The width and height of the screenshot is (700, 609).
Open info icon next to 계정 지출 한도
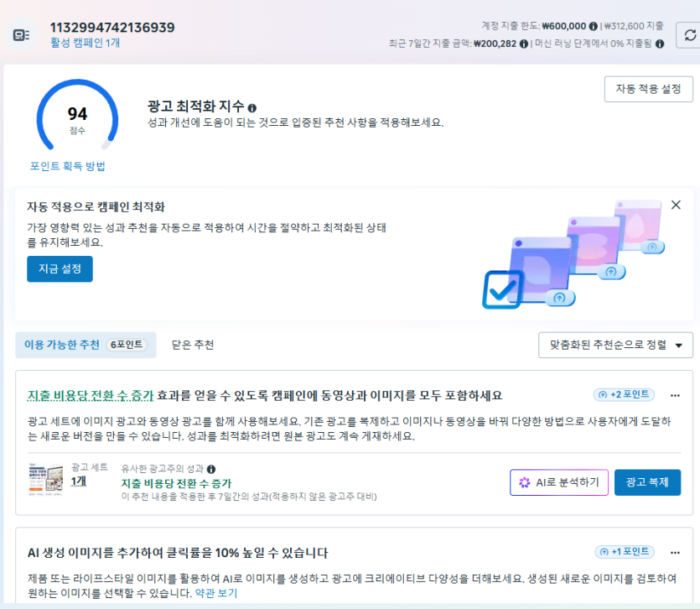593,26
